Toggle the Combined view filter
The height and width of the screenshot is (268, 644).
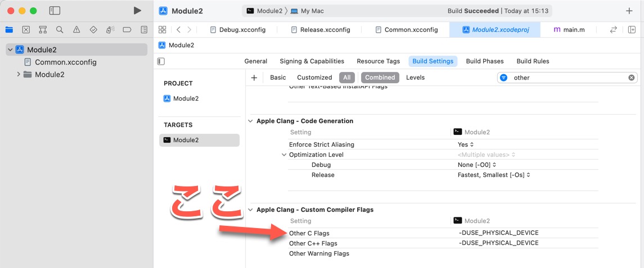click(380, 78)
